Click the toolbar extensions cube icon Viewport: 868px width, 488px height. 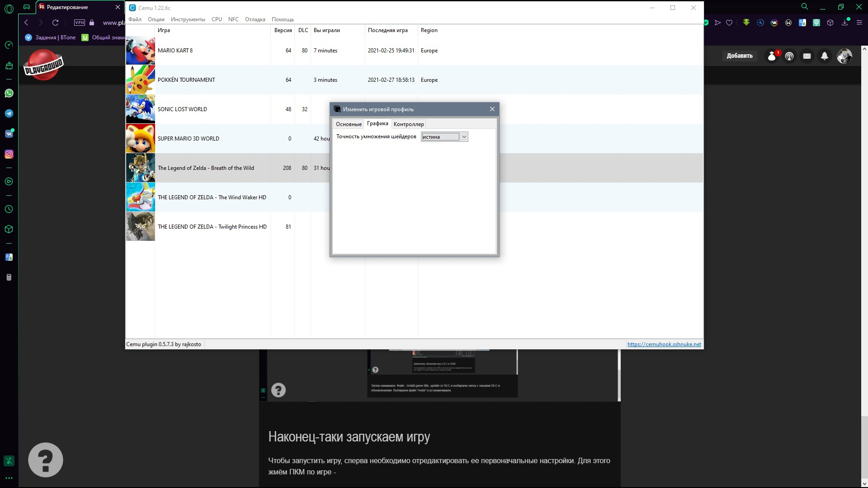[830, 23]
